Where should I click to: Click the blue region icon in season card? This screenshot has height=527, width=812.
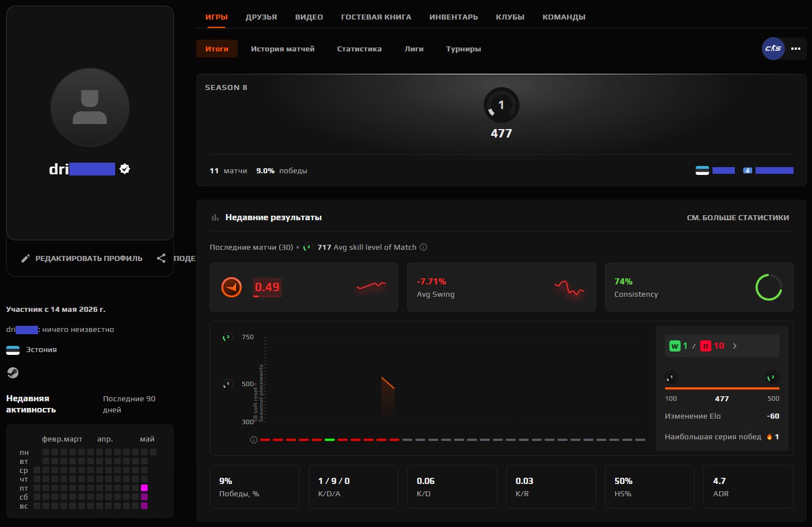point(748,170)
